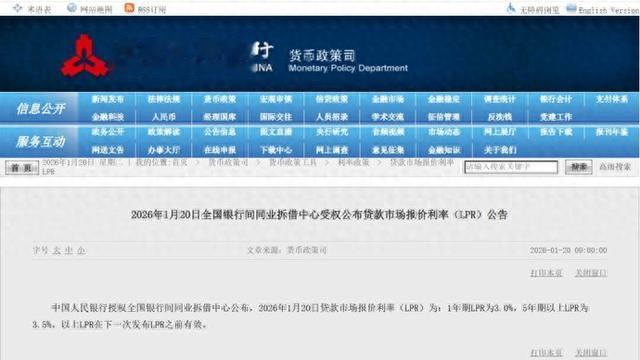Open the 征信管理 menu item
The height and width of the screenshot is (360, 640).
pos(444,117)
